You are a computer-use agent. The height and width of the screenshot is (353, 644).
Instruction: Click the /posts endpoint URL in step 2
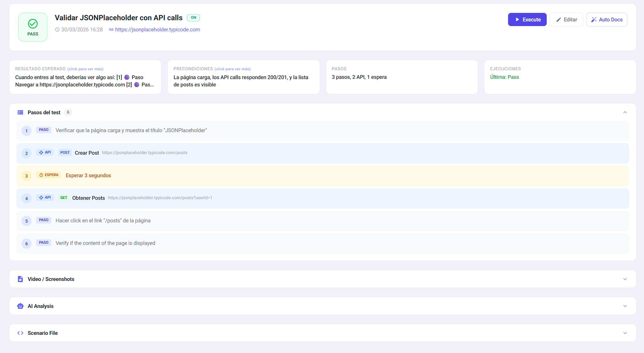click(145, 153)
